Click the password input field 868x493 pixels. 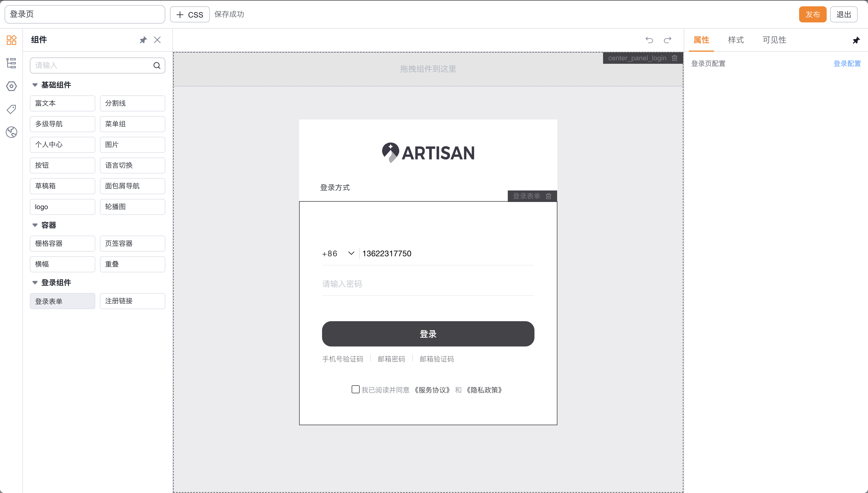tap(428, 284)
